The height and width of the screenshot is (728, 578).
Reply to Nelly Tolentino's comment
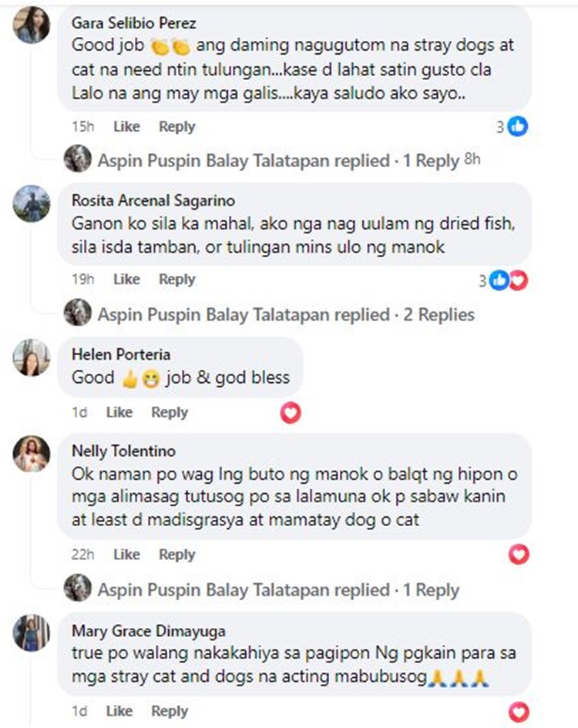click(177, 555)
